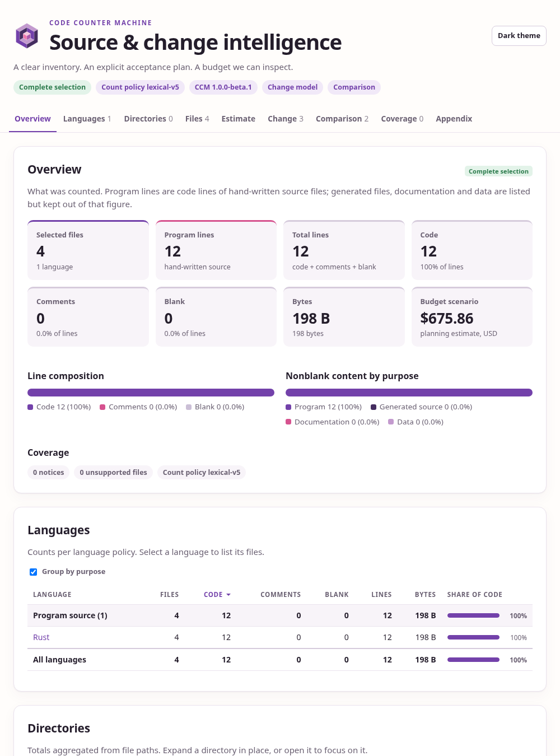Toggle the Group by purpose checkbox

[33, 572]
